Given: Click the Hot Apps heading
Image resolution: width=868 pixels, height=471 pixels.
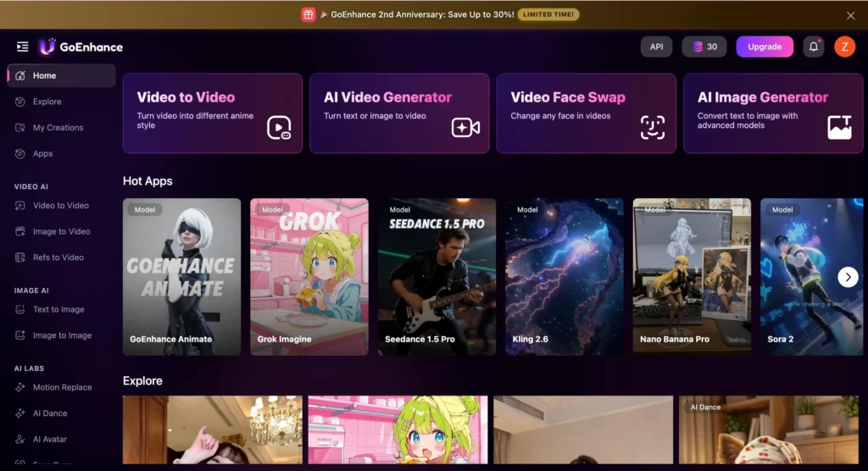Looking at the screenshot, I should (147, 181).
